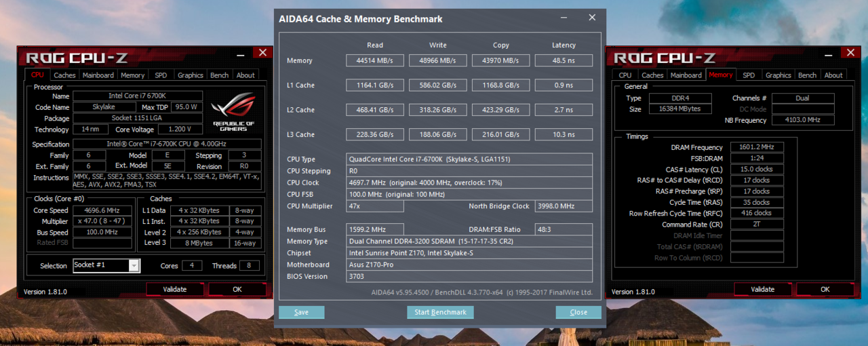
Task: Click Threads count field 8
Action: pyautogui.click(x=250, y=266)
